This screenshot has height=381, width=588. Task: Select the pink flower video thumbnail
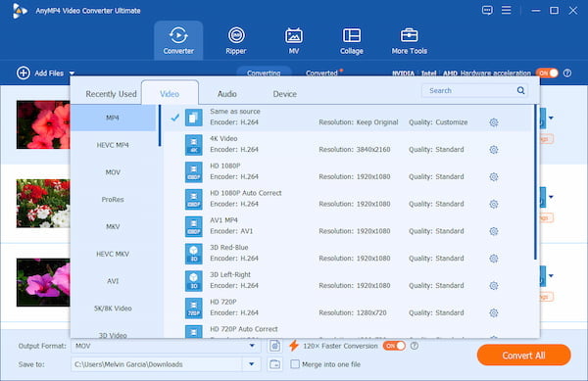[43, 282]
